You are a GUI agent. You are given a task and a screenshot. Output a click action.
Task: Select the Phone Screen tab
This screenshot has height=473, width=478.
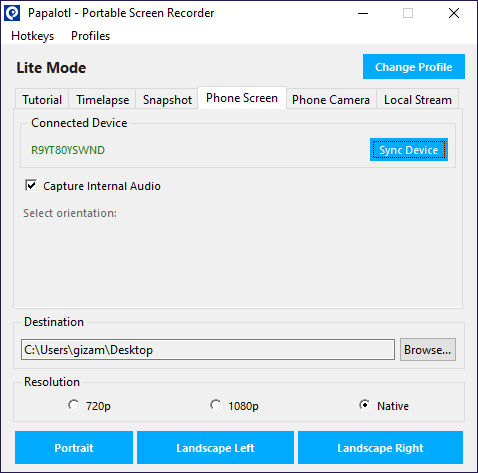tap(242, 98)
